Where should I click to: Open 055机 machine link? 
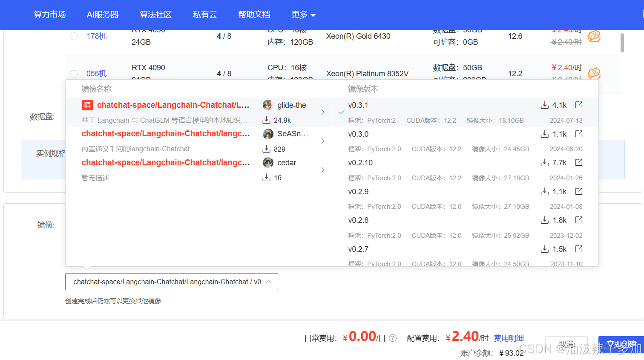(x=97, y=74)
